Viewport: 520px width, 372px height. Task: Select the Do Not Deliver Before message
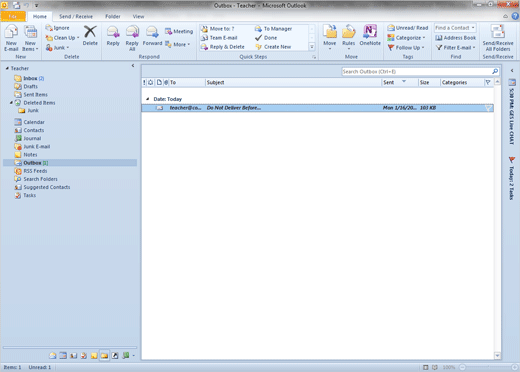317,108
